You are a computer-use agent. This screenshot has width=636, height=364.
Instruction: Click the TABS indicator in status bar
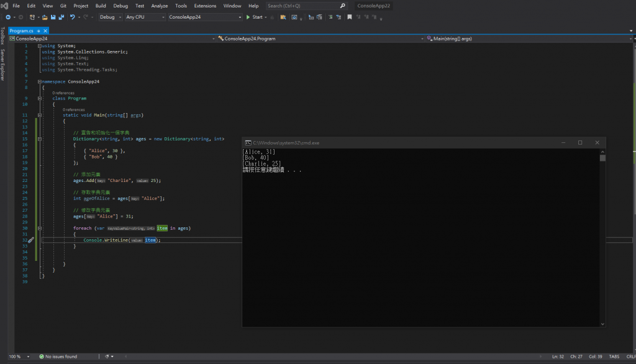pyautogui.click(x=614, y=357)
